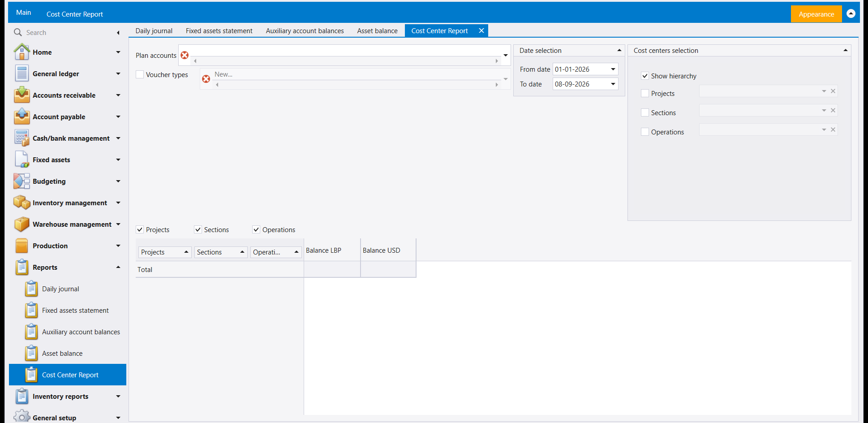The height and width of the screenshot is (423, 868).
Task: Open the Production module icon
Action: point(21,246)
